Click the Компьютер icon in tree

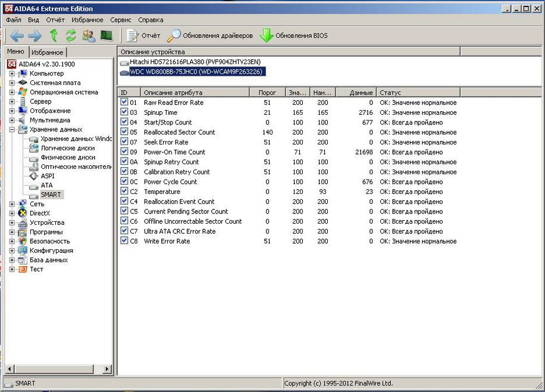coord(23,73)
